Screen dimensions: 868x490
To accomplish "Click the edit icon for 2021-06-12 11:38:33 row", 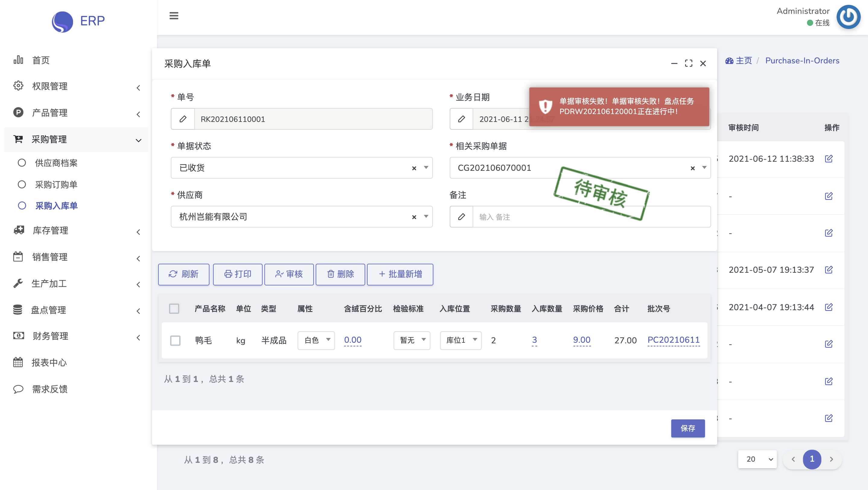I will point(828,159).
